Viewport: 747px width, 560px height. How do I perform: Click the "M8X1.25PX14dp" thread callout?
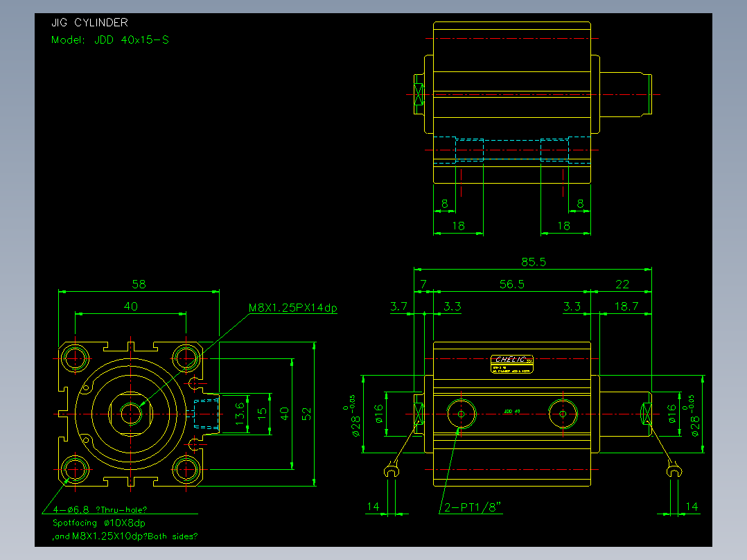[x=293, y=308]
